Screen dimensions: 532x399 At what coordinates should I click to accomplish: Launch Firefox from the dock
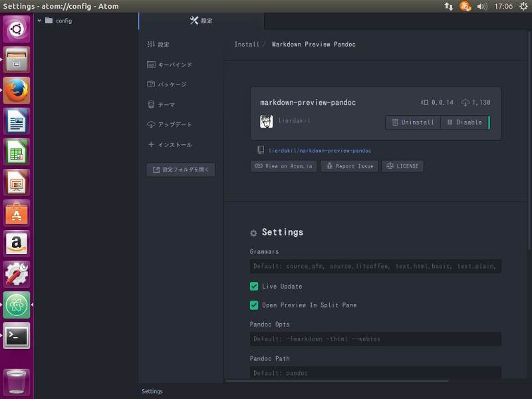tap(17, 90)
